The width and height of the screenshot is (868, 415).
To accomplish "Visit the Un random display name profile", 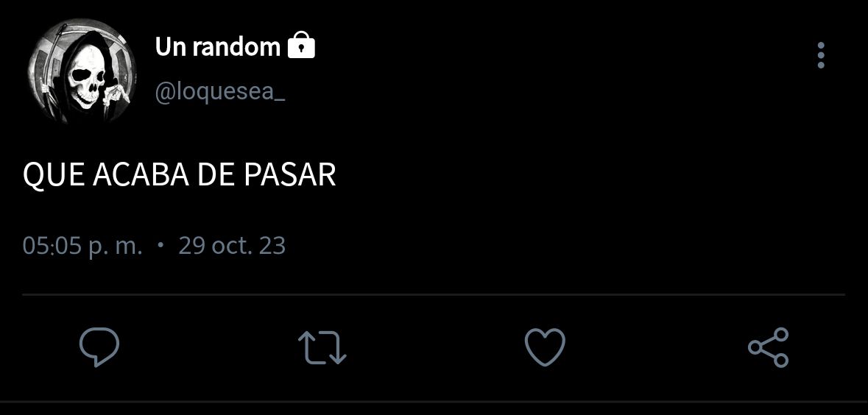I will 218,47.
